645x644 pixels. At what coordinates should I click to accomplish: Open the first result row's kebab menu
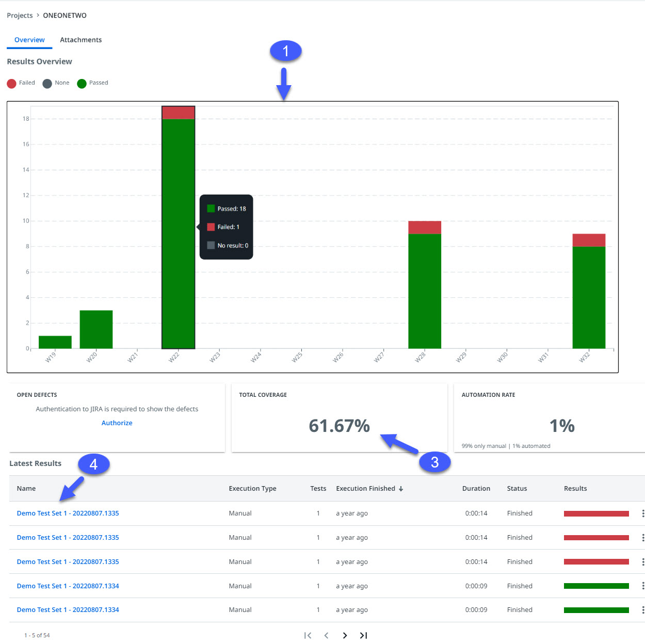[x=642, y=513]
